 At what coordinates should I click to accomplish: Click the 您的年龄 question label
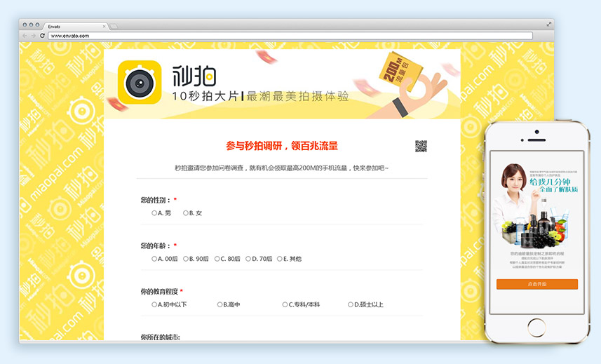155,246
